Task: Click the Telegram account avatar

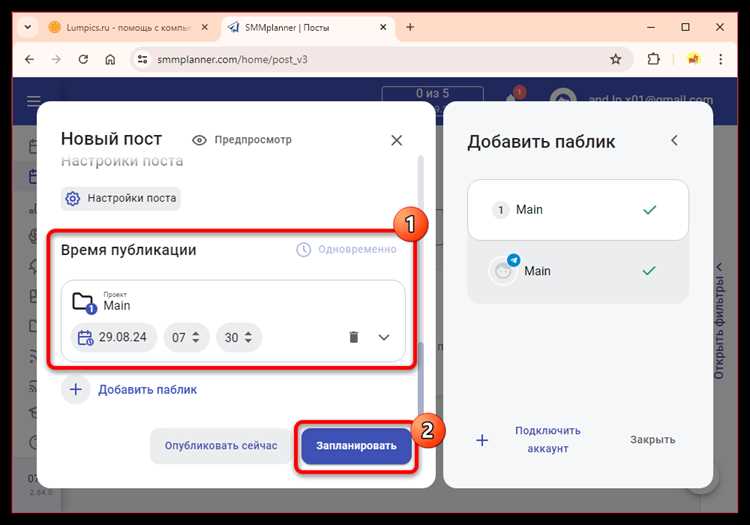Action: point(503,271)
